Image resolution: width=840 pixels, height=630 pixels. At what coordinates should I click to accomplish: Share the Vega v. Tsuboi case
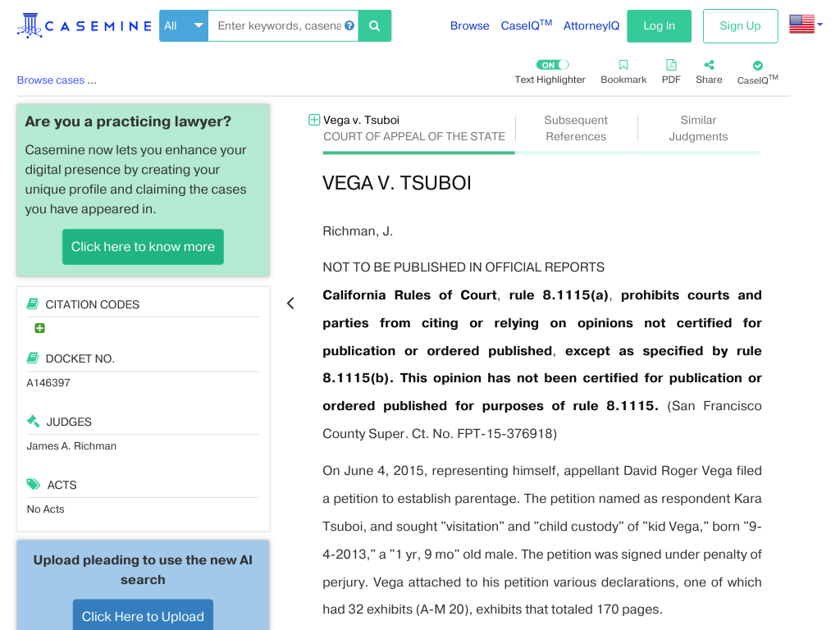pos(709,72)
